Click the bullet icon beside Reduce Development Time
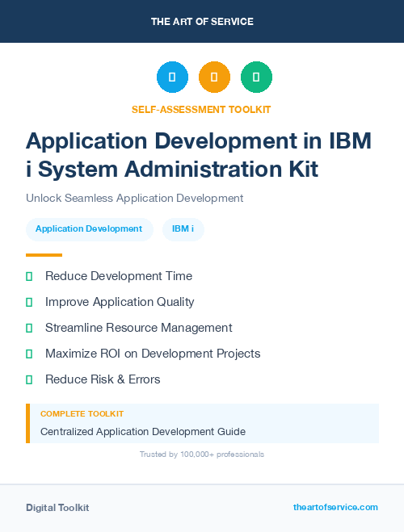Screen dimensions: 404x532 point(29,277)
